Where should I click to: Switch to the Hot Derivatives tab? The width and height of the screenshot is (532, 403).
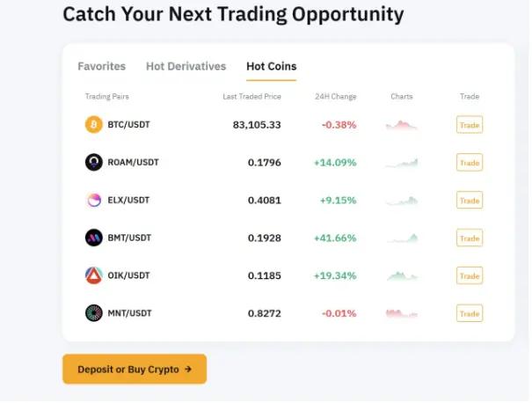pyautogui.click(x=186, y=66)
